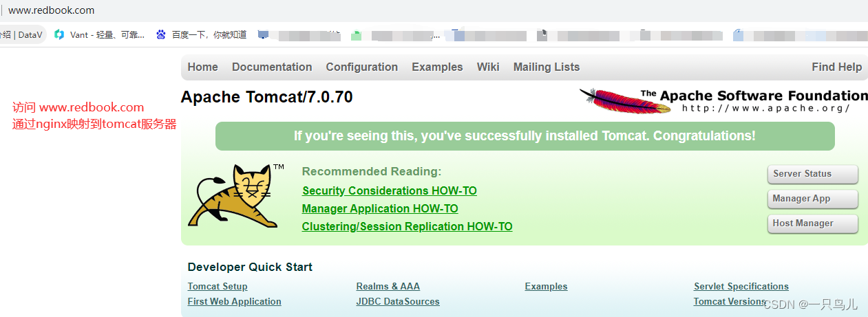Click Find Help in the nav bar

click(x=836, y=67)
